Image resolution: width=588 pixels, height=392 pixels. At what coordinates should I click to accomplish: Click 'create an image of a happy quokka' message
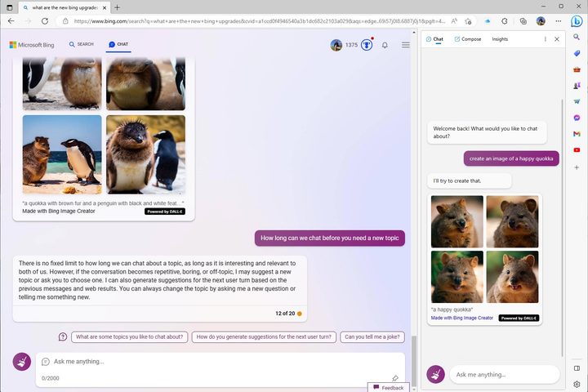tap(511, 158)
